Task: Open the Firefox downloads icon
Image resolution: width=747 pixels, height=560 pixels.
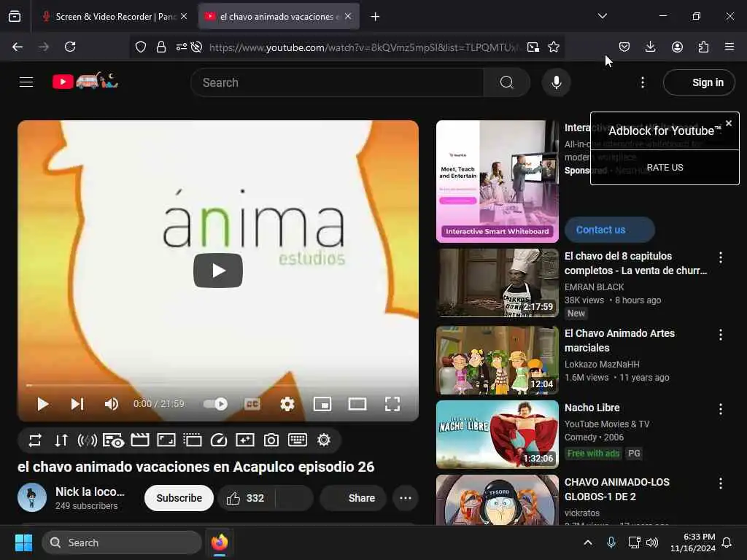Action: [650, 47]
